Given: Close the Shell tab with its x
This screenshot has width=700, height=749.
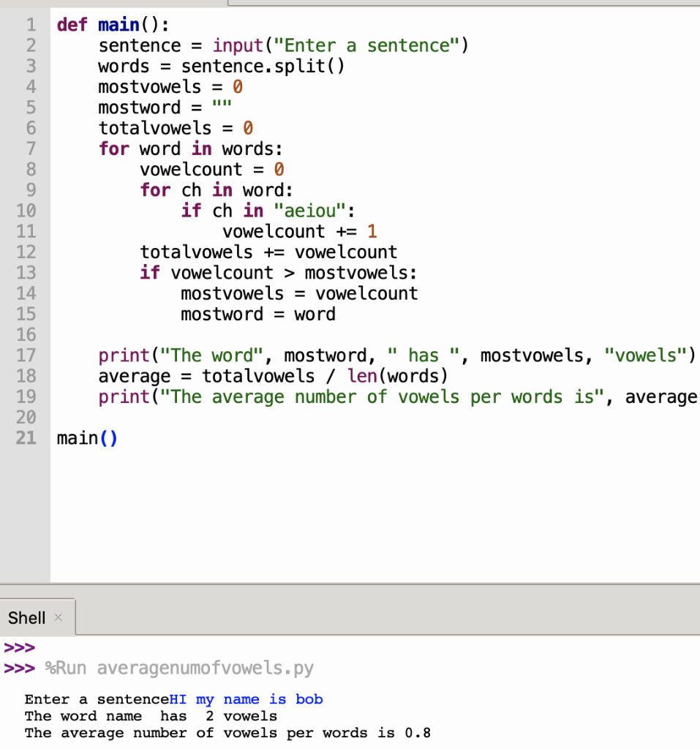Looking at the screenshot, I should point(59,617).
